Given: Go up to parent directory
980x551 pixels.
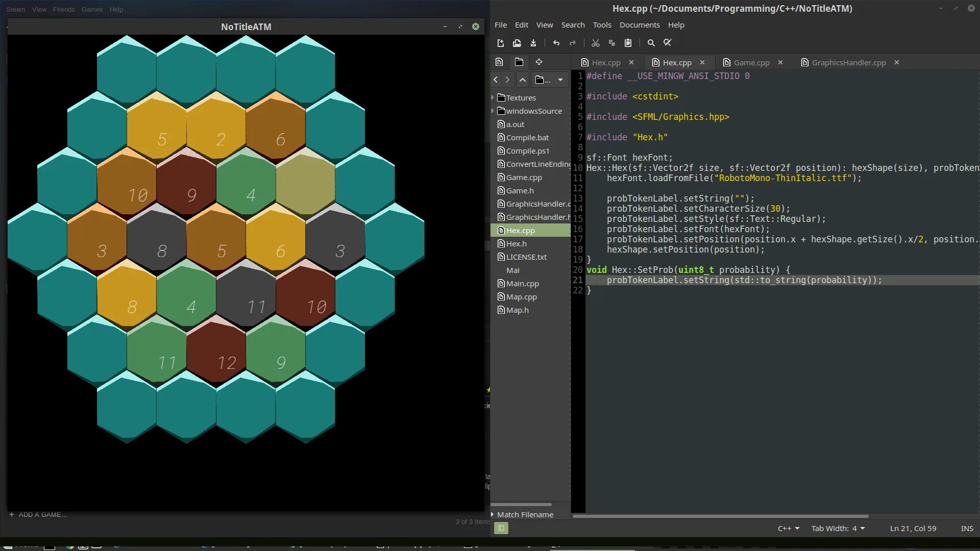Looking at the screenshot, I should 523,80.
